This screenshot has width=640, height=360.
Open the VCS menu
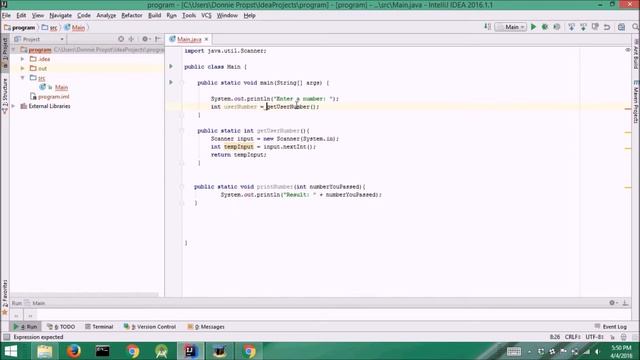tap(206, 16)
